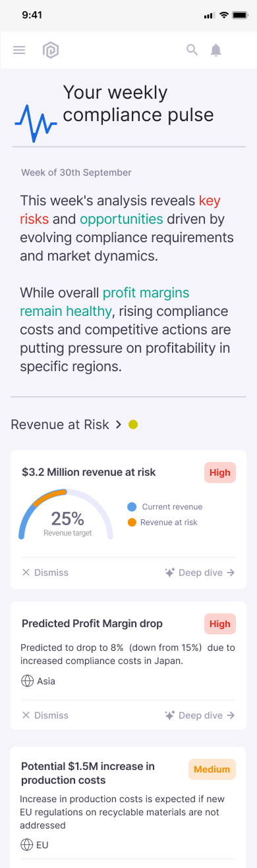The image size is (257, 868).
Task: Open the Potential $1.5M production costs card
Action: coord(128,807)
